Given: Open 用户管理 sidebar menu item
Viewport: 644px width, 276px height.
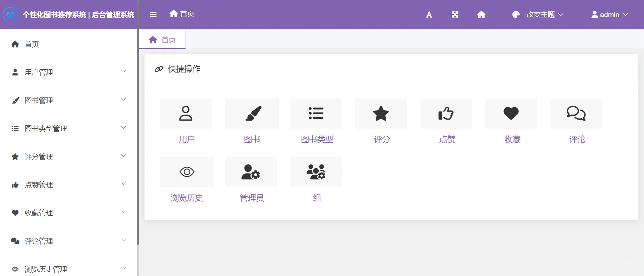Looking at the screenshot, I should 68,72.
